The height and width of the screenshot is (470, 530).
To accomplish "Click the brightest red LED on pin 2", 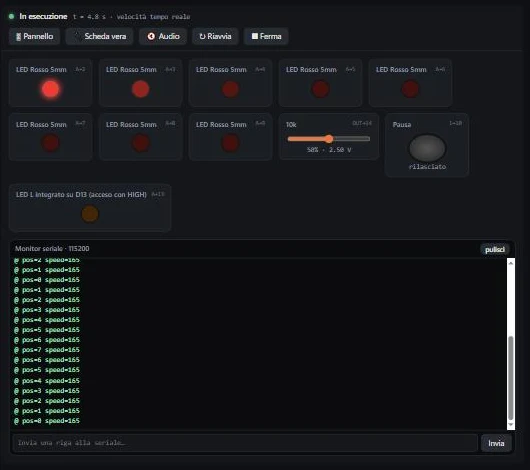I will (50, 89).
